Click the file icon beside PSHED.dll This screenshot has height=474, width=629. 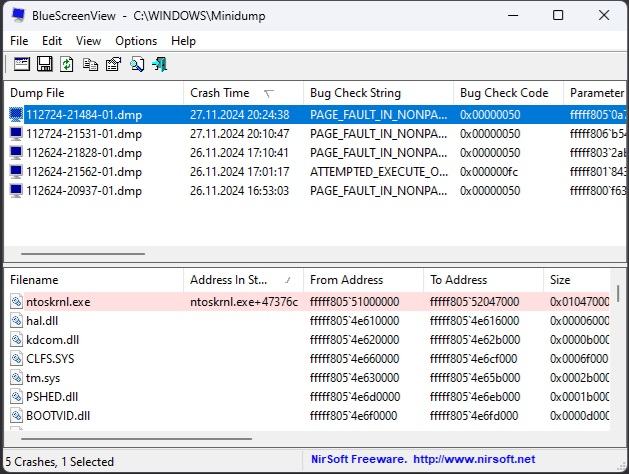click(x=16, y=397)
